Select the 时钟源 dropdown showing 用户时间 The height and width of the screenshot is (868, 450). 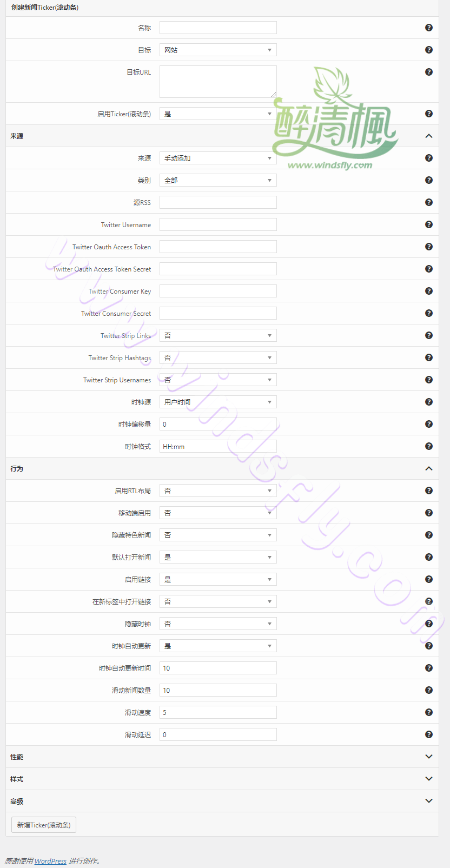pos(218,402)
